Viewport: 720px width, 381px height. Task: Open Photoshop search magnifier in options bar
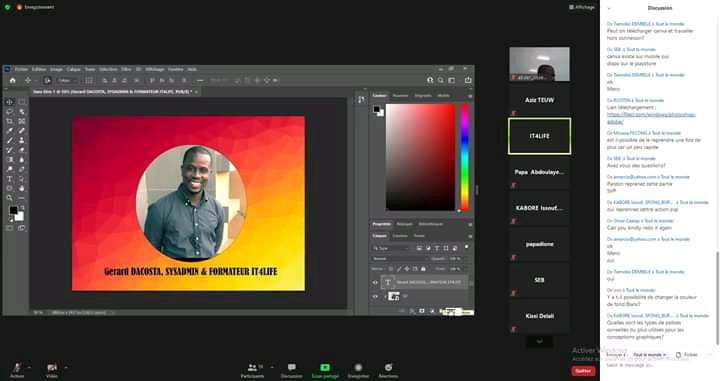440,80
